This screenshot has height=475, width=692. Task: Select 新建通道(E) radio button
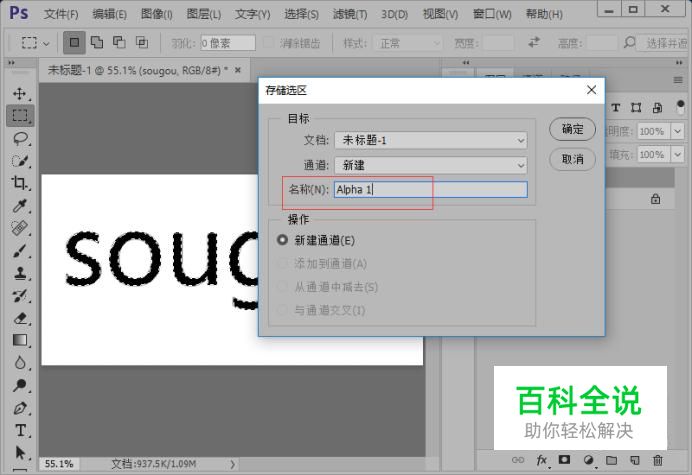click(282, 240)
